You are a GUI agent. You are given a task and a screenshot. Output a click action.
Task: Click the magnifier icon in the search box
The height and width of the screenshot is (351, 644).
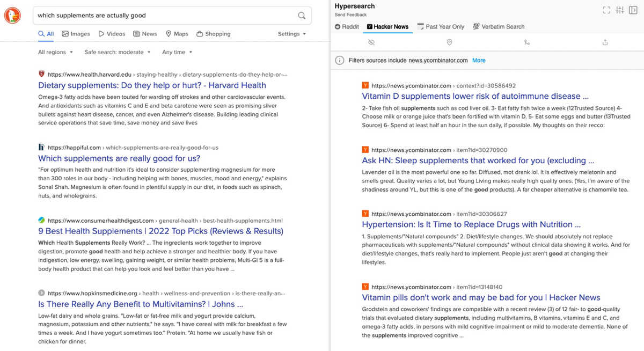(302, 16)
